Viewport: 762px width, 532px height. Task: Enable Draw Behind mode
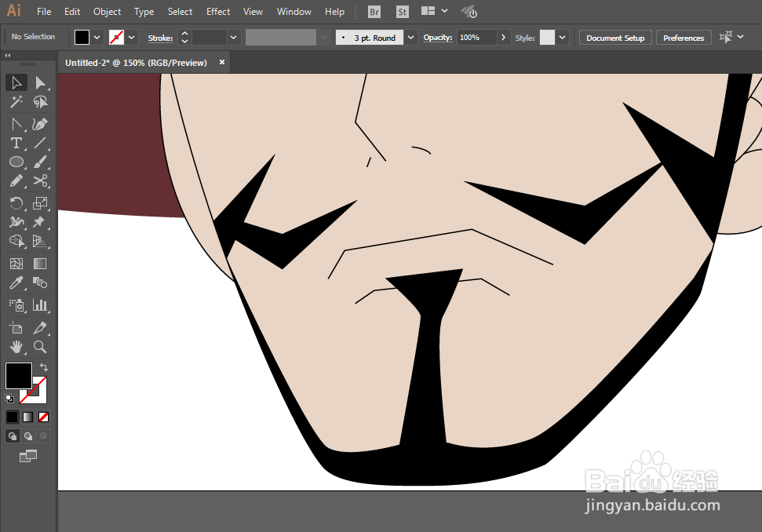click(x=28, y=436)
